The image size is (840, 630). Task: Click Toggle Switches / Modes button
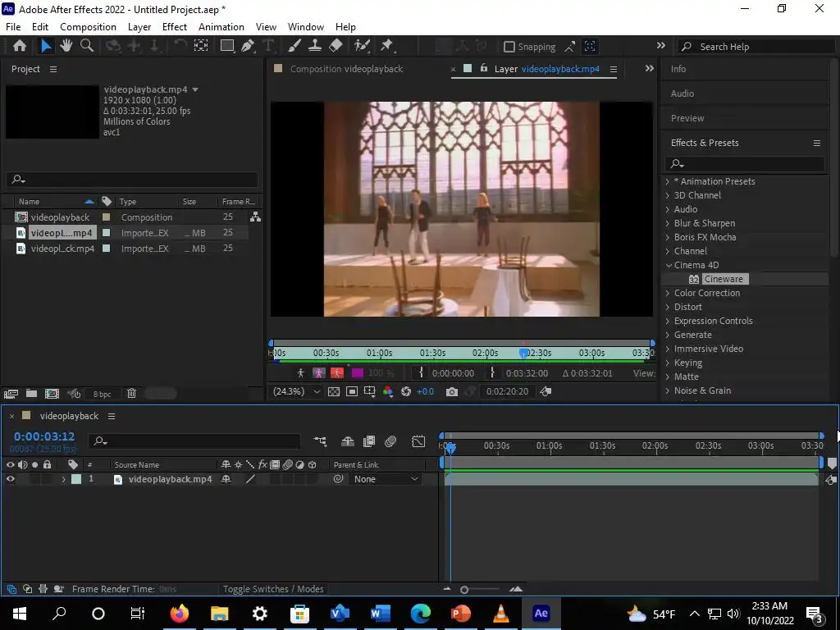tap(273, 589)
